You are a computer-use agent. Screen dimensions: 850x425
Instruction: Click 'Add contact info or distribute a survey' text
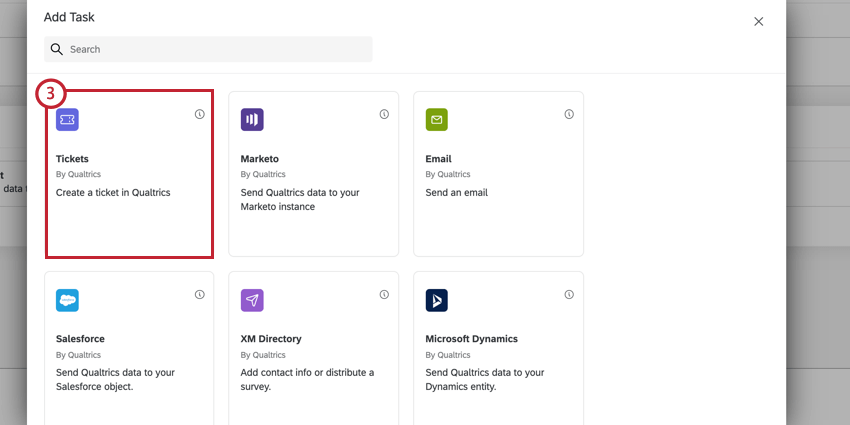click(307, 380)
